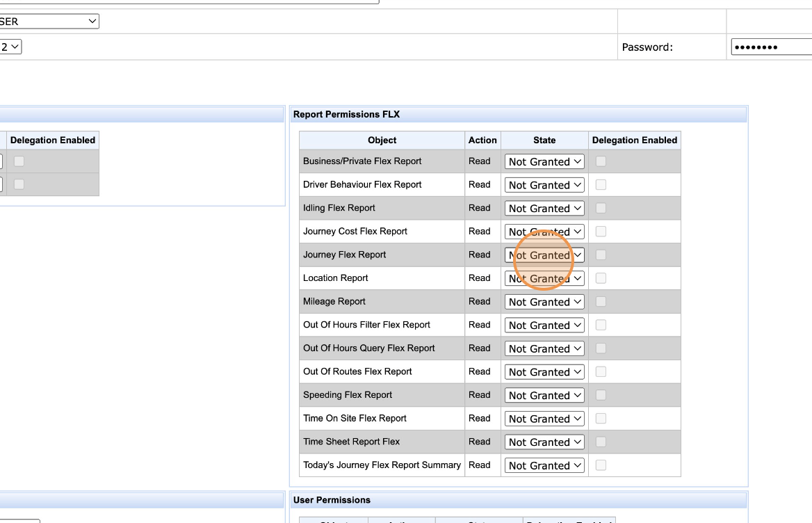The image size is (812, 523).
Task: Expand State dropdown for Idling Flex Report
Action: 544,209
